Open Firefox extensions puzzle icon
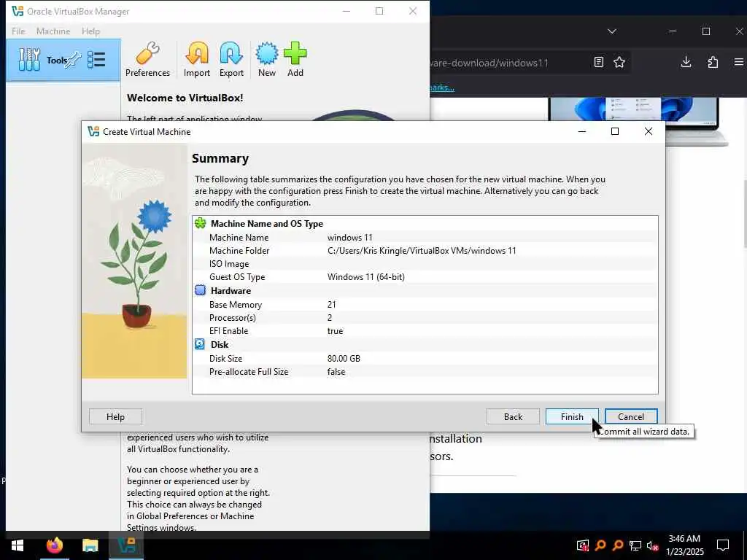The width and height of the screenshot is (747, 560). pos(713,62)
